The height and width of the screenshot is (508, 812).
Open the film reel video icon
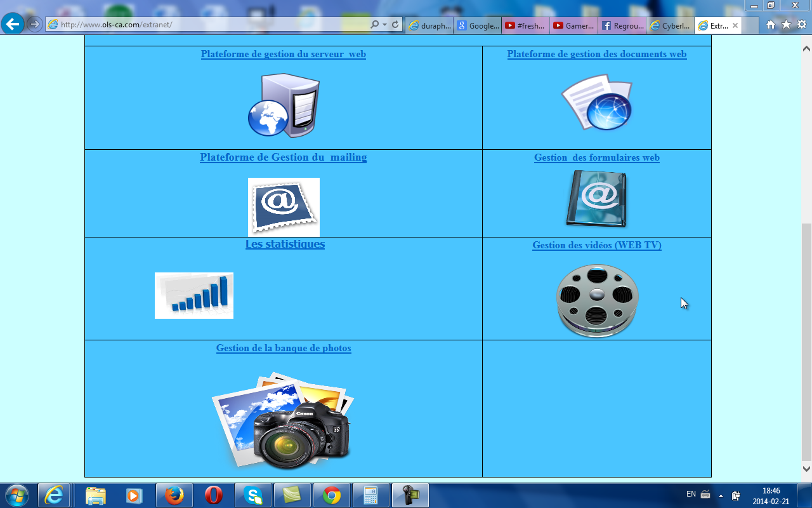point(597,300)
